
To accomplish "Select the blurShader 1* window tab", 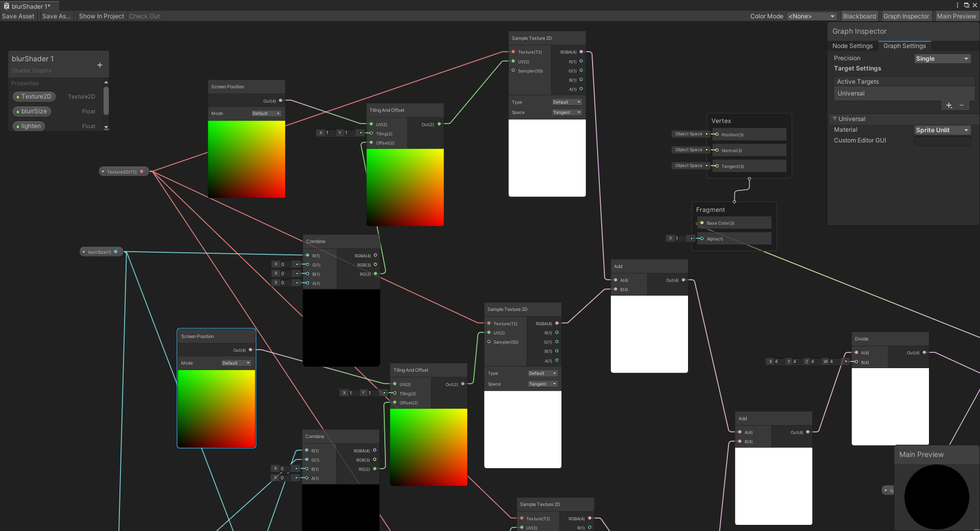I will (x=31, y=6).
